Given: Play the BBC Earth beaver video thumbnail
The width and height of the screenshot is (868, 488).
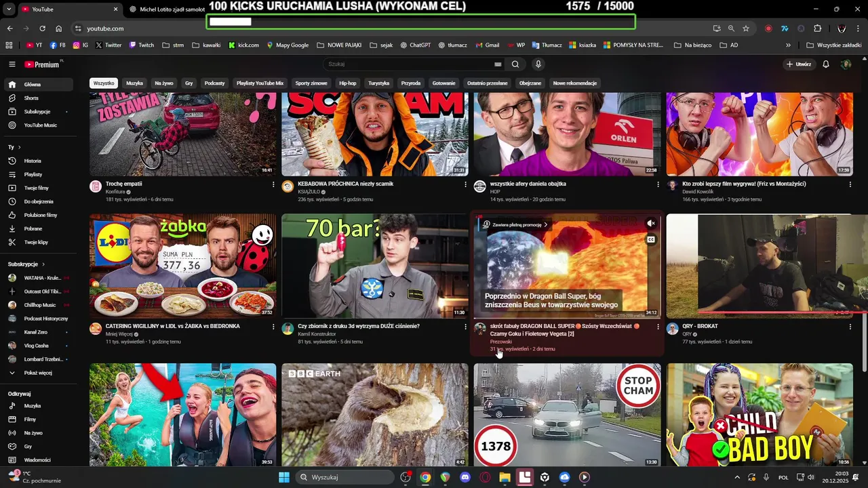Looking at the screenshot, I should pos(375,415).
